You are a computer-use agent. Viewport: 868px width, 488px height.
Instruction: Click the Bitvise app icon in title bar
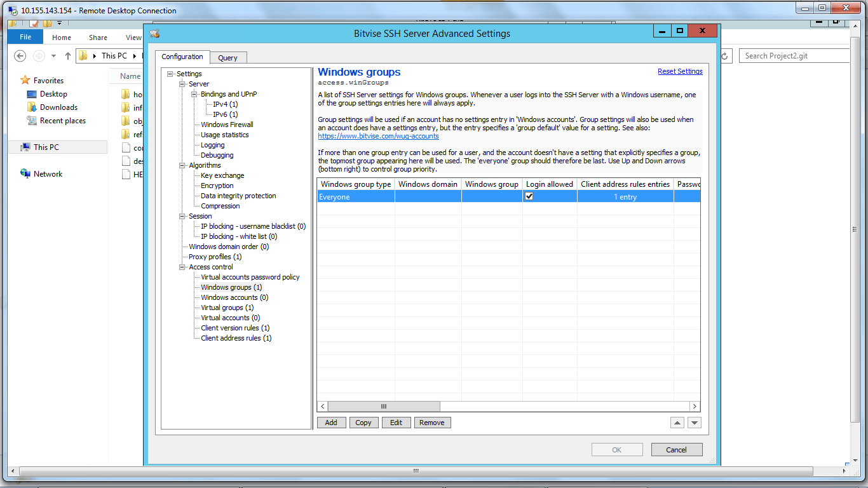pyautogui.click(x=154, y=33)
